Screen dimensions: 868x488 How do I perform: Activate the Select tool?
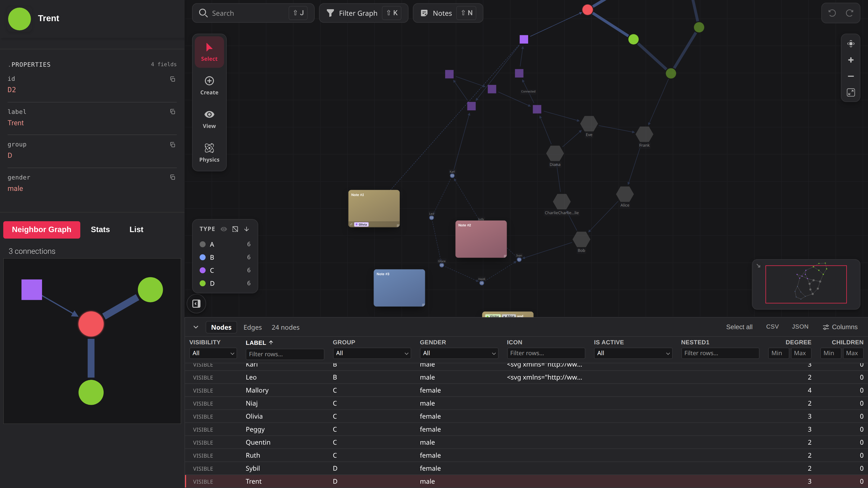pyautogui.click(x=209, y=52)
